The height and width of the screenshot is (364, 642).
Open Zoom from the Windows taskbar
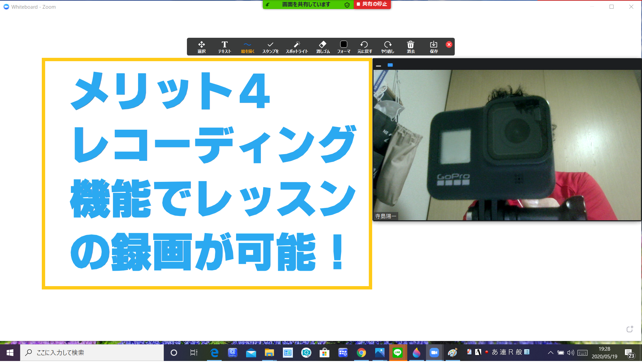[x=434, y=352]
